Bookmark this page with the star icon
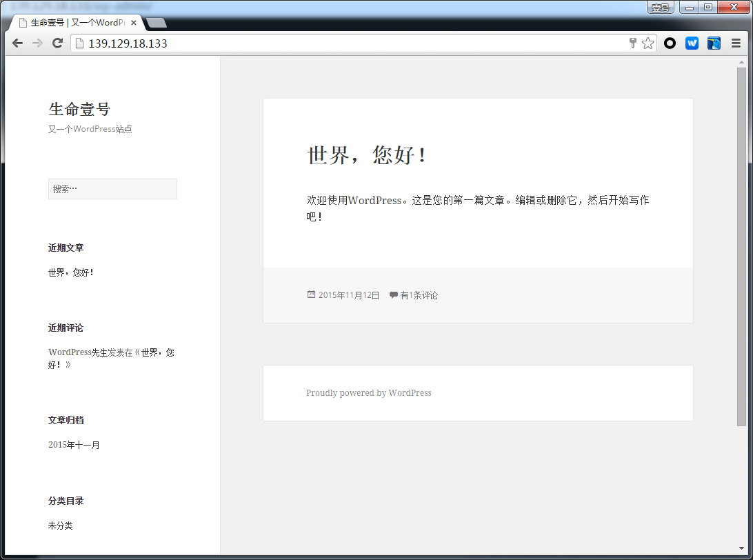The image size is (753, 560). click(x=647, y=43)
